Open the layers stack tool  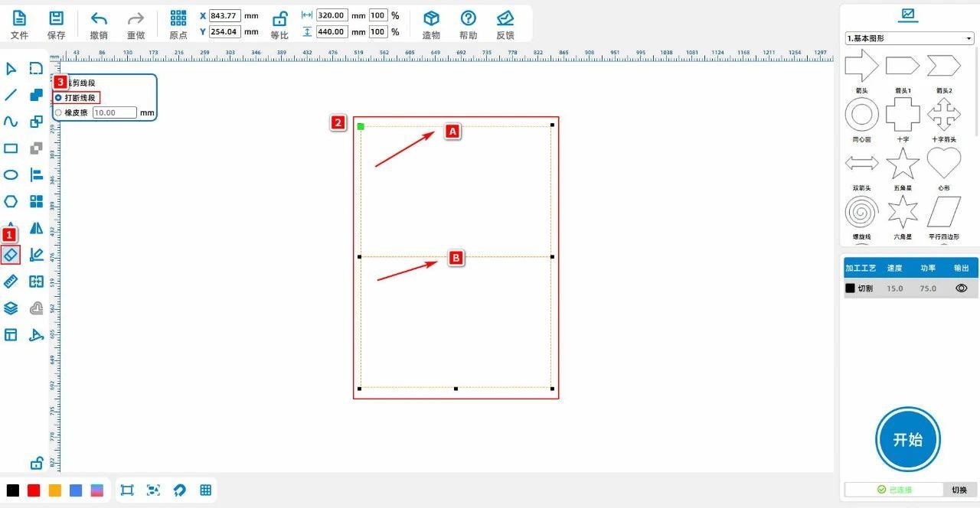pos(11,308)
